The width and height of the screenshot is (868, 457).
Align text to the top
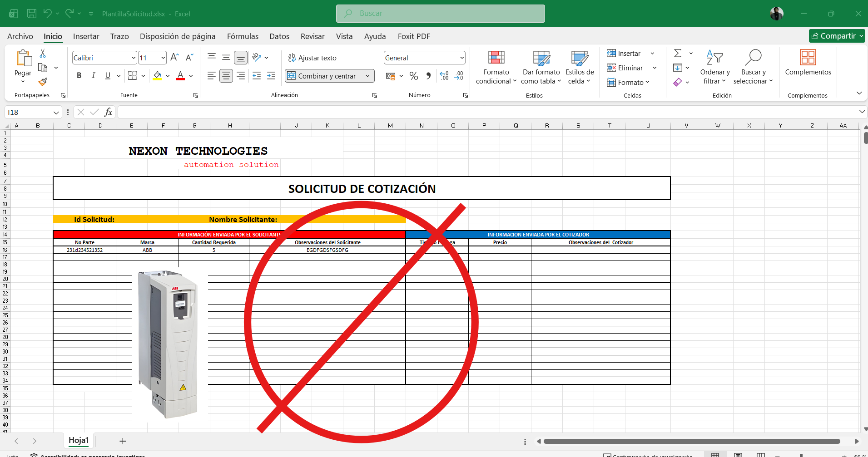[212, 57]
